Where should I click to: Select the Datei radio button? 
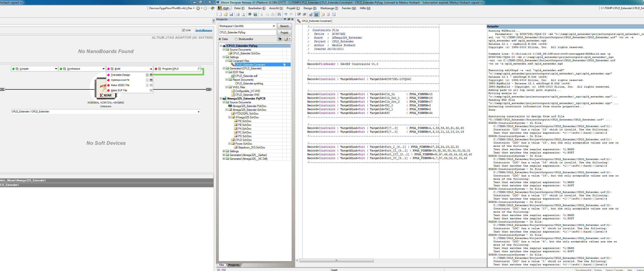(220, 39)
